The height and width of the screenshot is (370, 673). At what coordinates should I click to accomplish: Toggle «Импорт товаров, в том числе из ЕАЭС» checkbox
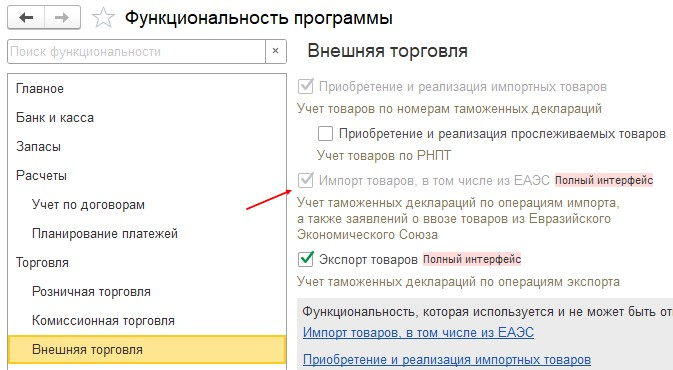[305, 180]
